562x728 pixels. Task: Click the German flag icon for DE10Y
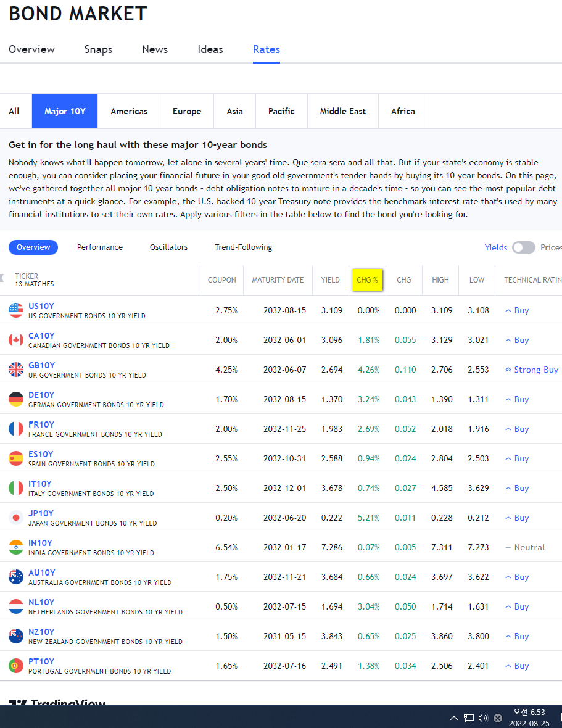coord(16,399)
